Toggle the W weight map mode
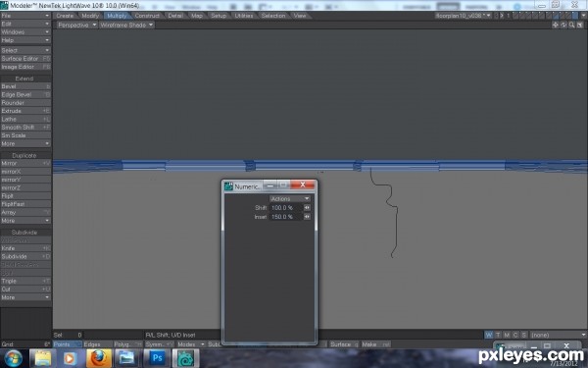This screenshot has height=368, width=588. pyautogui.click(x=489, y=335)
